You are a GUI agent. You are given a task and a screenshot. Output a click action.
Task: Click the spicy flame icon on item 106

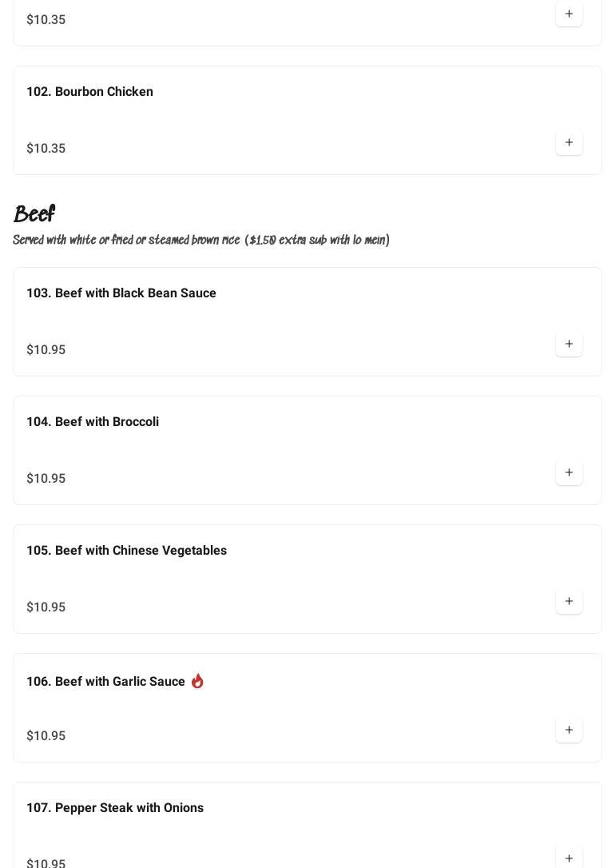click(x=197, y=681)
